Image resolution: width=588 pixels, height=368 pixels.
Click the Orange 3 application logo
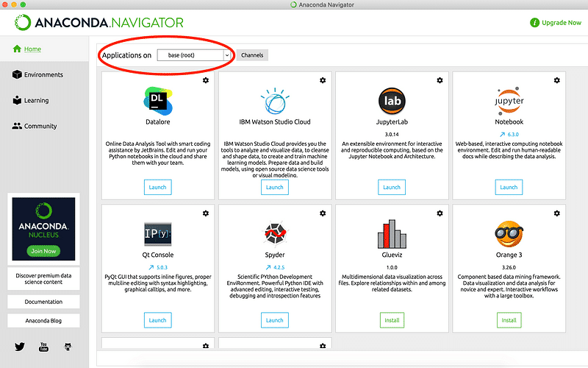point(509,234)
